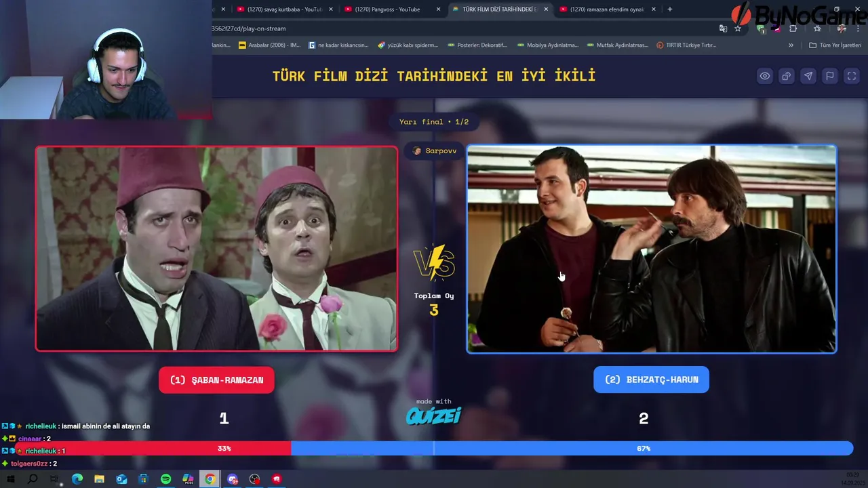Click the Yarı final 1/2 round label
The width and height of the screenshot is (868, 488).
[x=434, y=122]
